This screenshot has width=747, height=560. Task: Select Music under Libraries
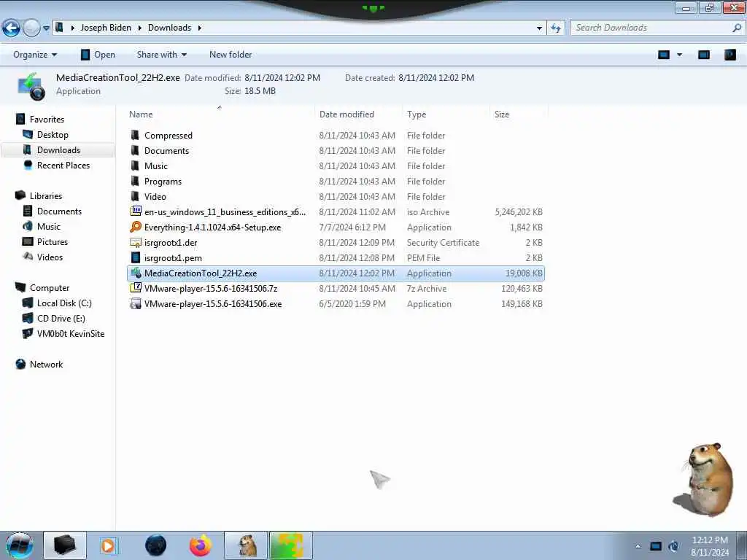click(x=49, y=226)
